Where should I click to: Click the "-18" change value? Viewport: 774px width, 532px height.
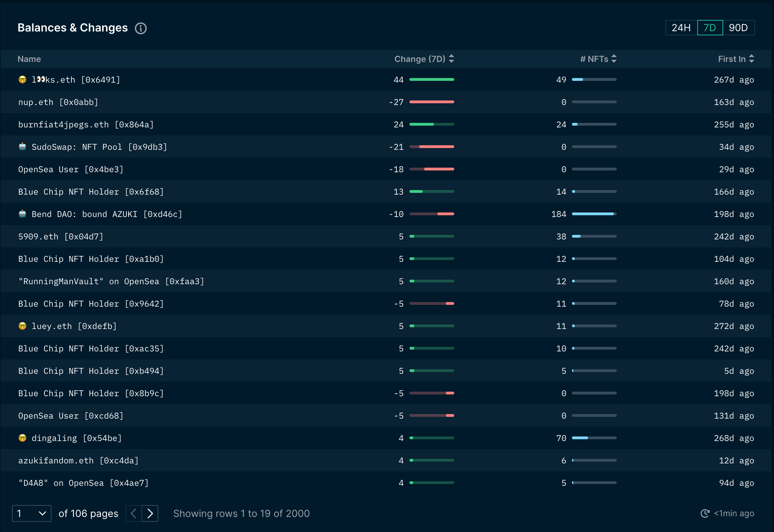[396, 169]
